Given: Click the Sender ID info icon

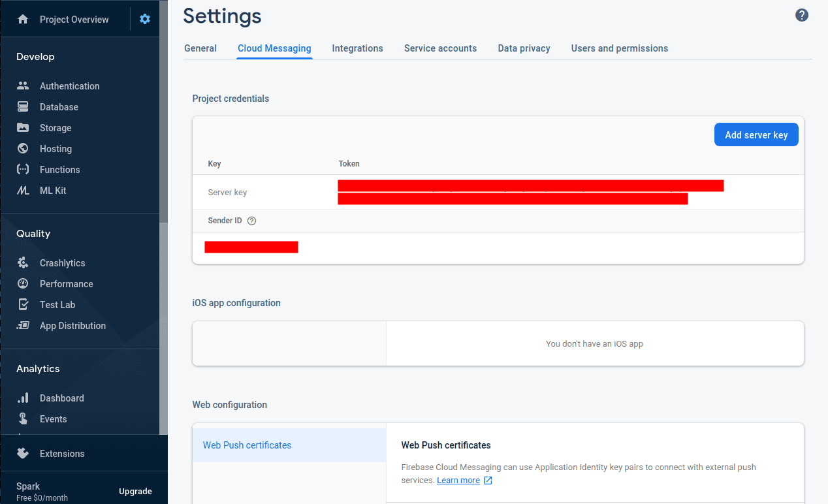Looking at the screenshot, I should click(x=252, y=221).
